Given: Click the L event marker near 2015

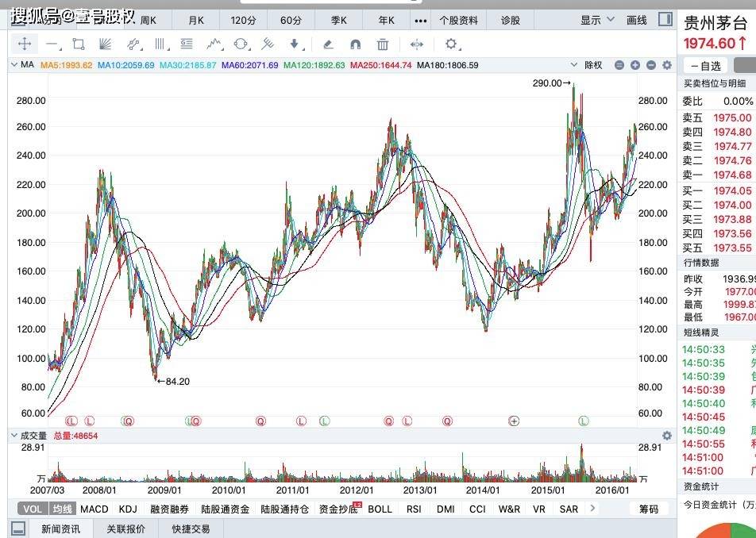Looking at the screenshot, I should [x=584, y=421].
